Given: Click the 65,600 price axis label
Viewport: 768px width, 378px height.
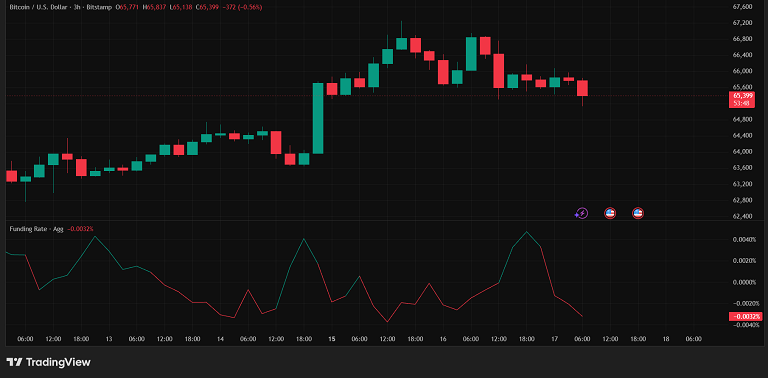Looking at the screenshot, I should [x=743, y=87].
